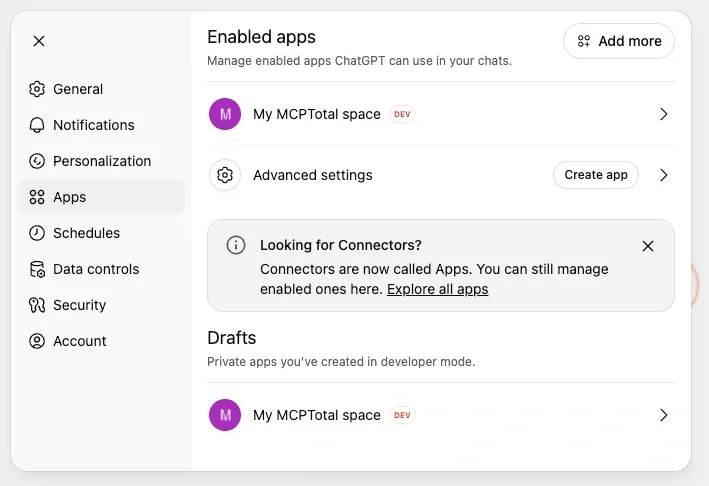This screenshot has height=486, width=709.
Task: Click 'Private apps you've created' description
Action: [341, 362]
